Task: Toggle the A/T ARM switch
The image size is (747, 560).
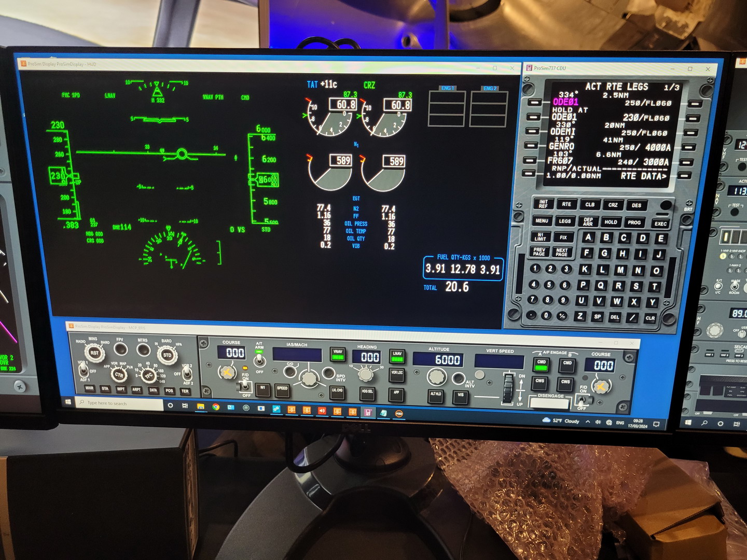Action: coord(259,359)
